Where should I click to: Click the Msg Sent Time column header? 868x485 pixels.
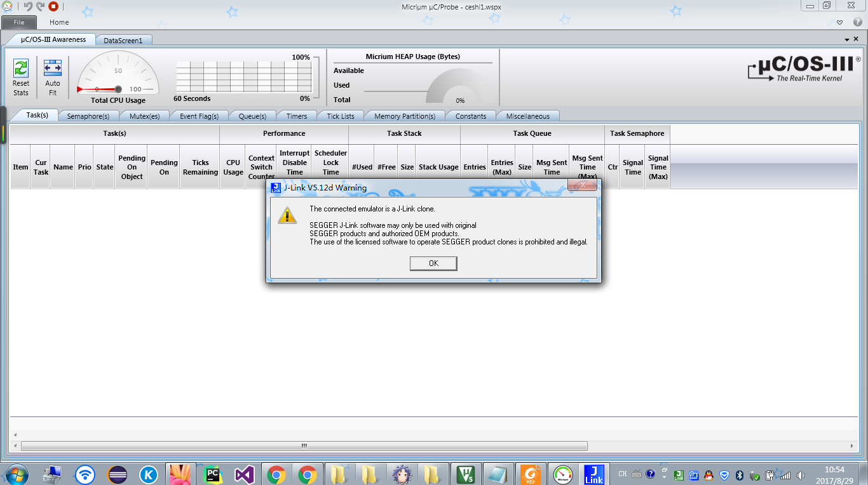(552, 167)
